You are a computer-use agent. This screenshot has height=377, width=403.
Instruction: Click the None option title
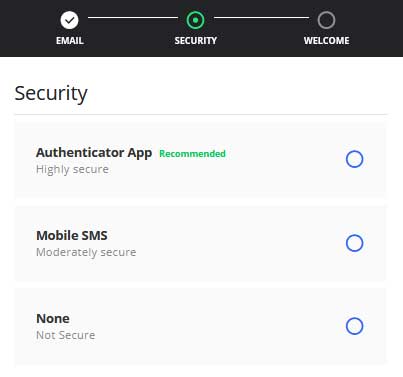tap(53, 319)
